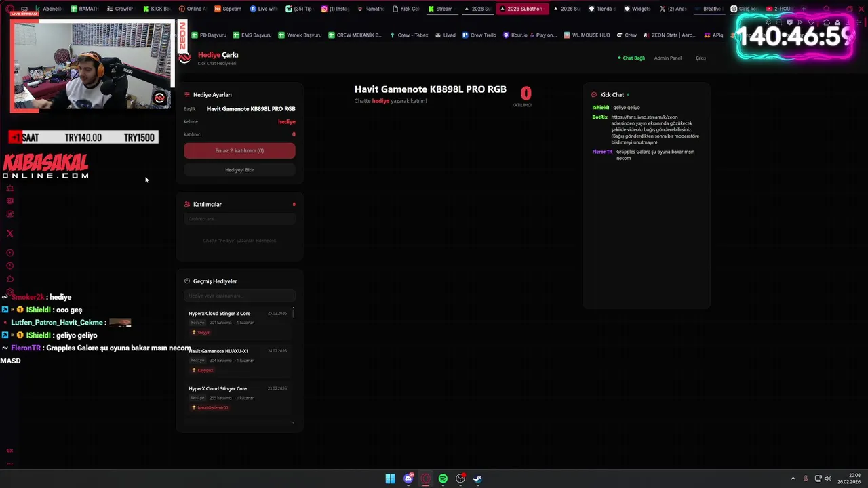Select the Havit Gamenote HUAXU-X1 entry

(237, 361)
